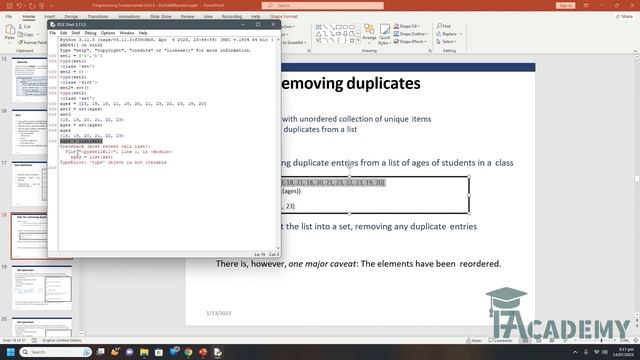Select slide 16 thumbnail

tap(29, 132)
